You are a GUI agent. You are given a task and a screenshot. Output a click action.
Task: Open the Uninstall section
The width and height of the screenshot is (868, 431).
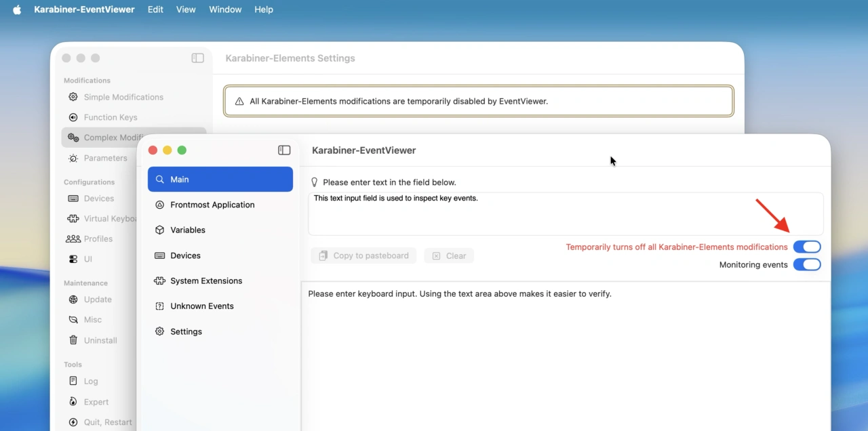99,340
